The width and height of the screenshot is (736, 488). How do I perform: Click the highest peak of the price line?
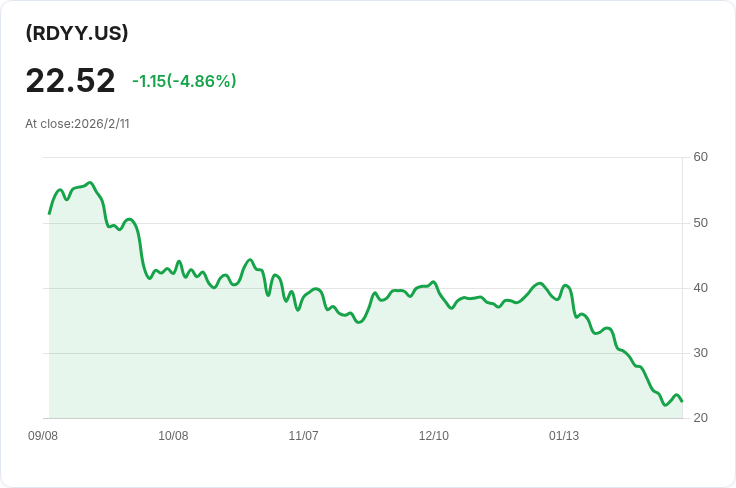[x=90, y=183]
